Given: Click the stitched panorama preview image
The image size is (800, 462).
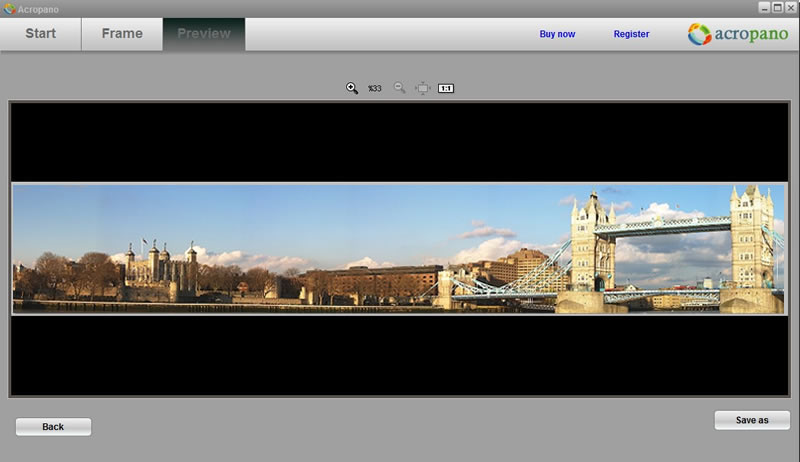Looking at the screenshot, I should point(399,249).
